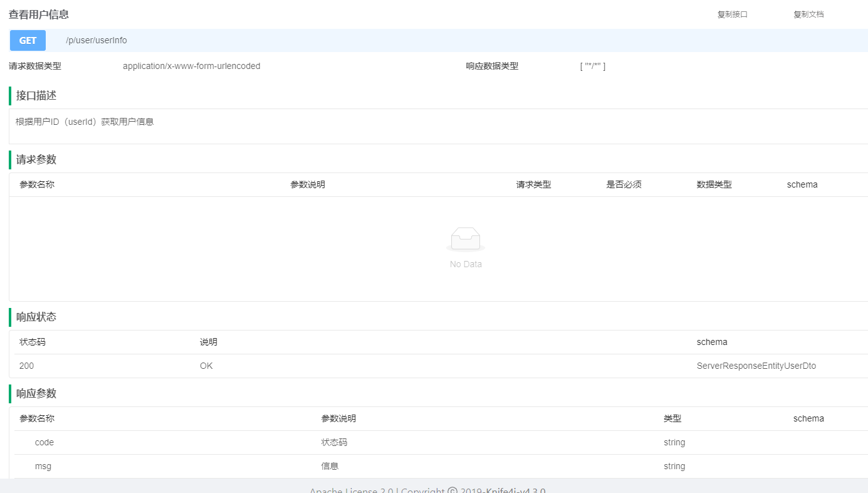
Task: Click the 复制文档 button
Action: 808,14
